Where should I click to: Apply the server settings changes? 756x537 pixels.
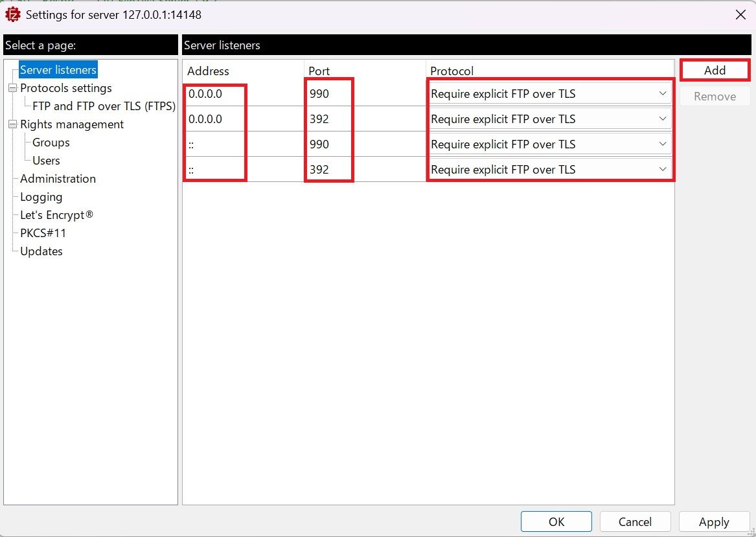tap(713, 521)
